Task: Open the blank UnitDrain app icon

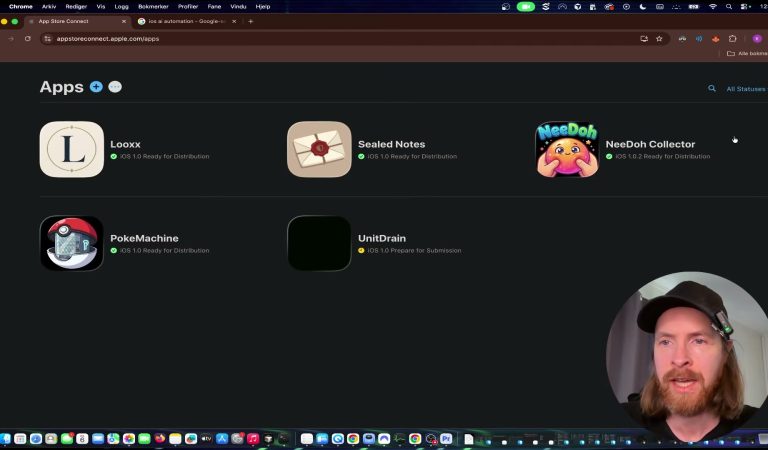Action: (x=319, y=243)
